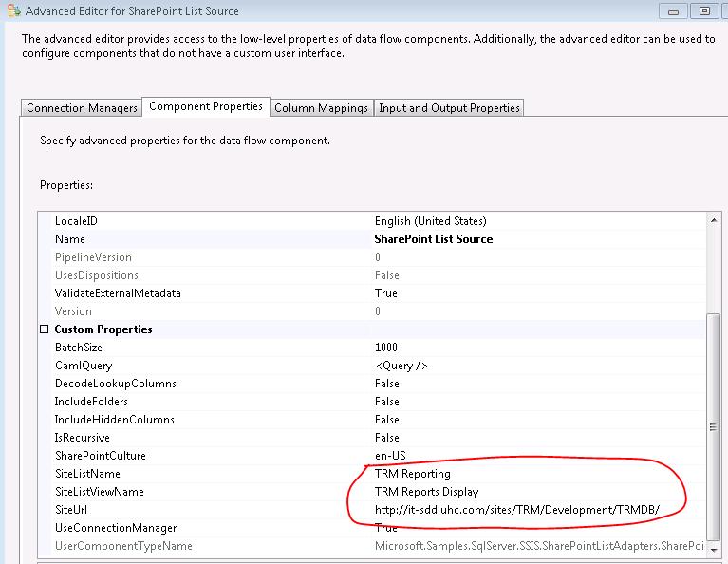
Task: Click the properties list scroll-up arrow
Action: (713, 221)
